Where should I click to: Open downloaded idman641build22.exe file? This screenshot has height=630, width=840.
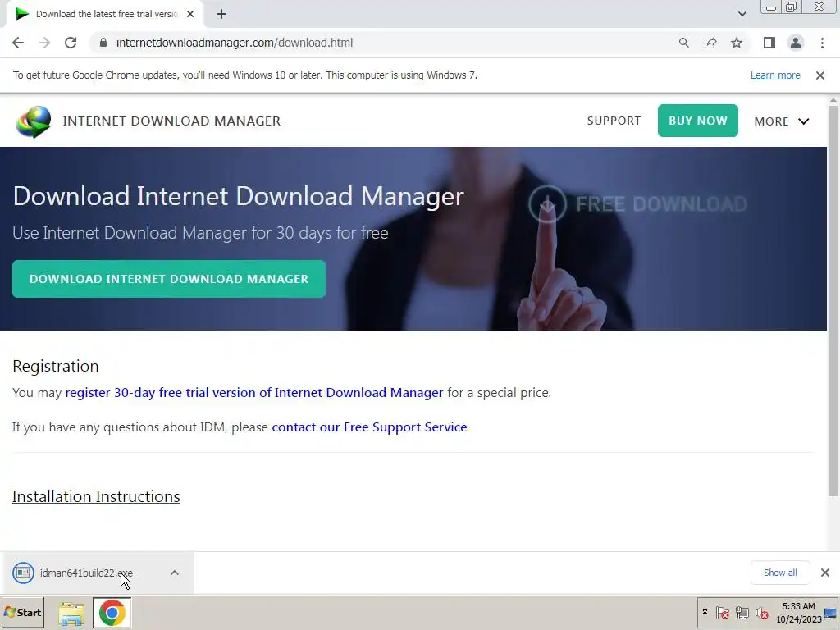pyautogui.click(x=85, y=573)
